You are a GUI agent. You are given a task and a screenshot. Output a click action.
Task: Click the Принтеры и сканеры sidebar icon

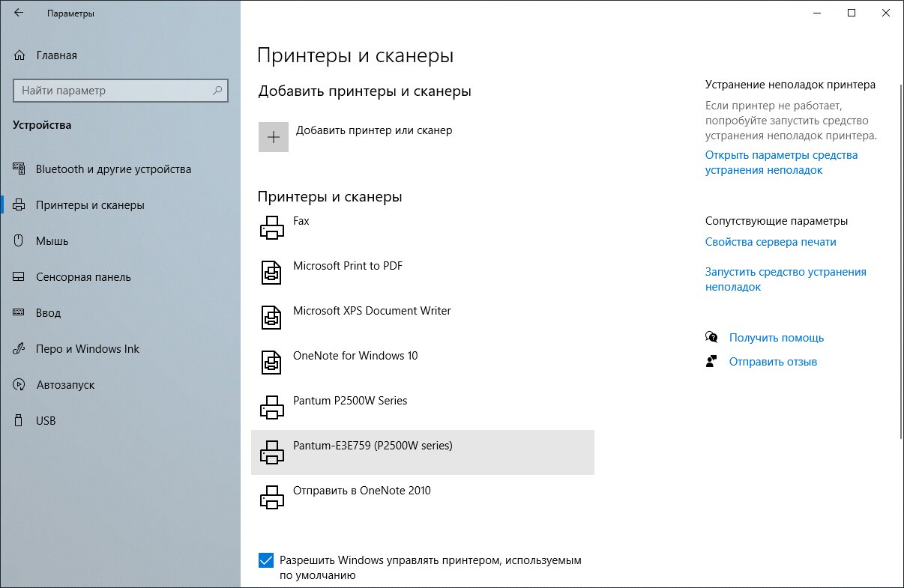coord(19,205)
